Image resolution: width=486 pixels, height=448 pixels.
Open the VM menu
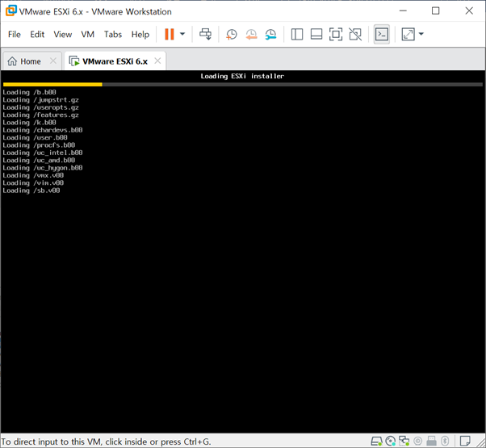[88, 35]
